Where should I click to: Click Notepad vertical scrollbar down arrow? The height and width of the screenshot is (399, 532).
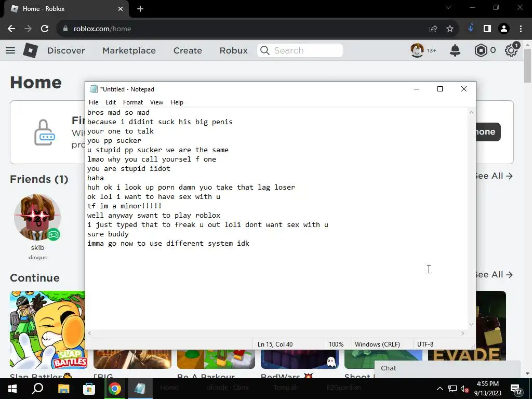pos(471,325)
